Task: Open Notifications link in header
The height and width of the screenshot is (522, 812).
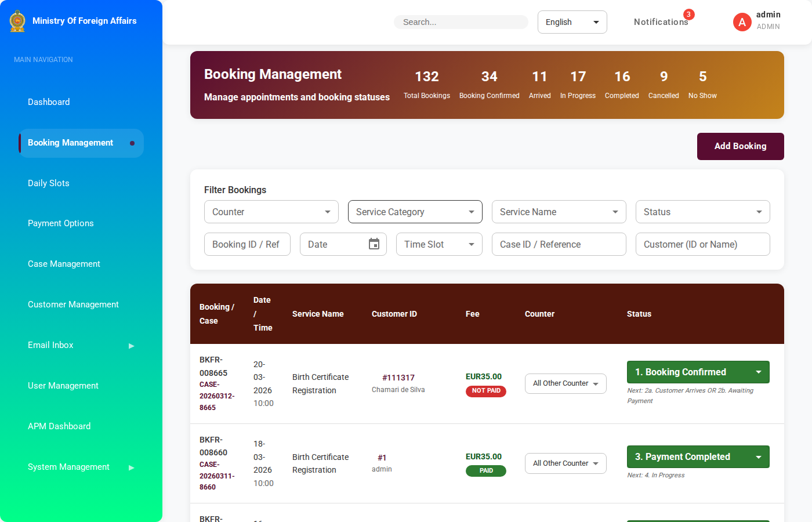Action: [660, 22]
